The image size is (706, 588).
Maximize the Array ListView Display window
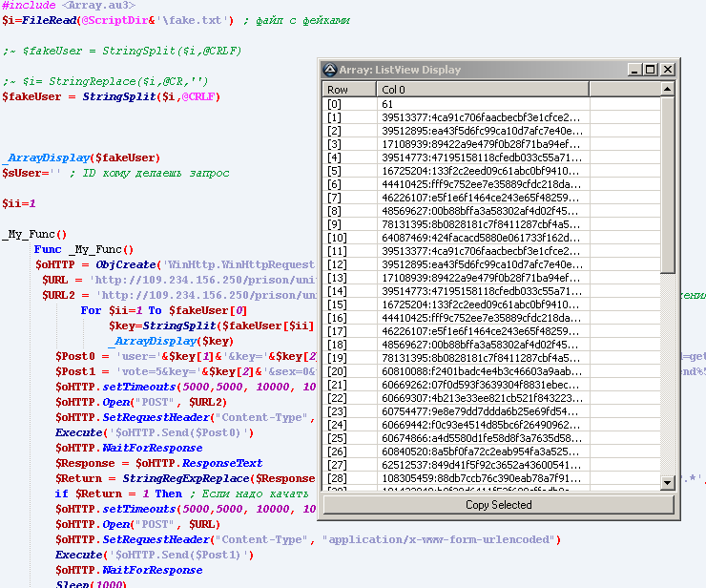pyautogui.click(x=651, y=70)
